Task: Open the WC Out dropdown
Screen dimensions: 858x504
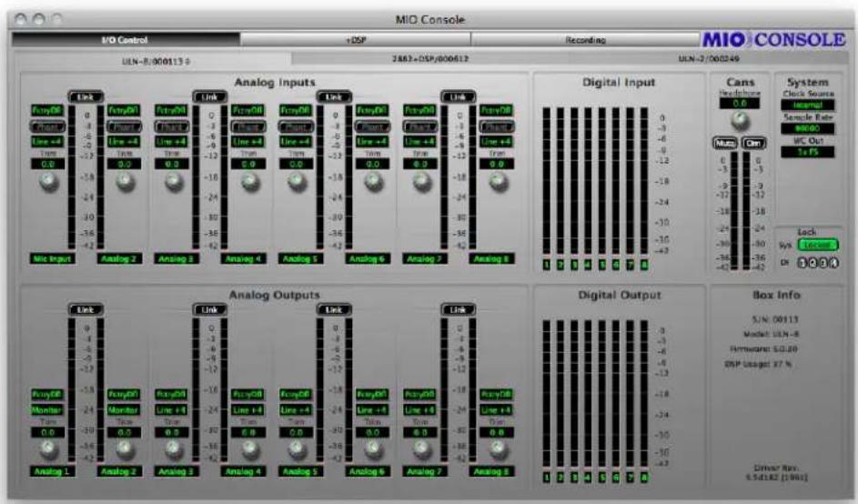Action: [x=808, y=152]
